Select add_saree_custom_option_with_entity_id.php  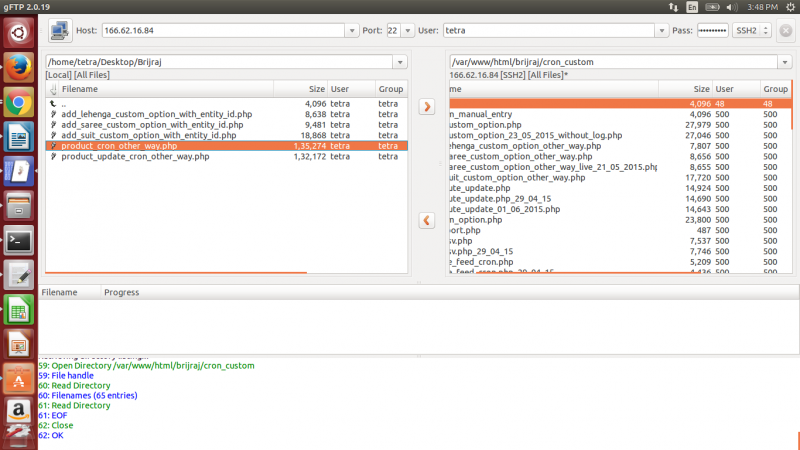(227, 125)
